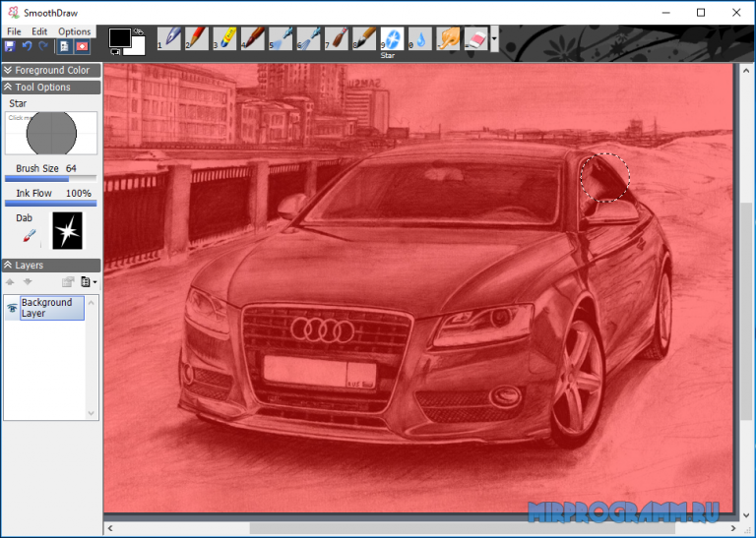Image resolution: width=756 pixels, height=538 pixels.
Task: Reset colors to default black and white
Action: click(115, 51)
